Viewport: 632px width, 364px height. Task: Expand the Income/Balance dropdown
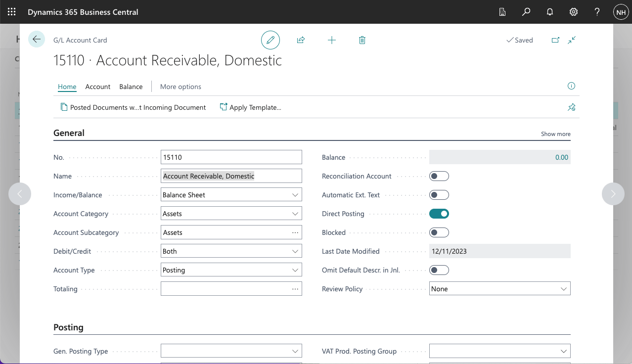295,195
